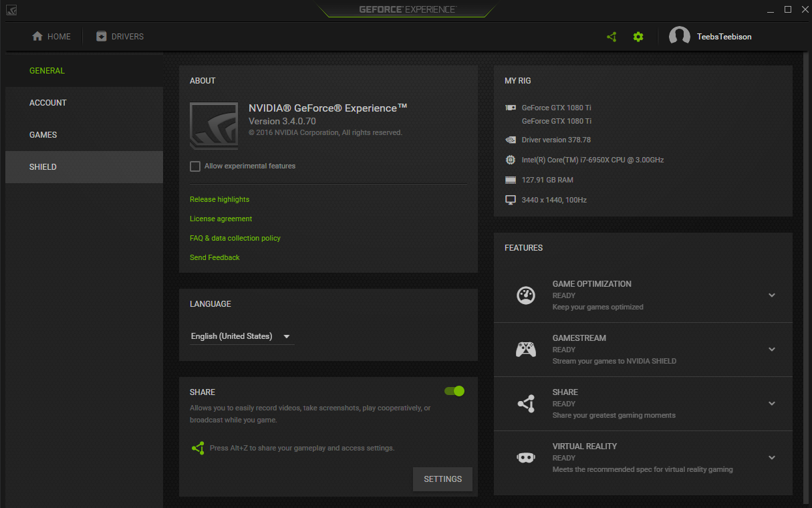
Task: Click Share your greatest gaming moments text
Action: pos(614,415)
